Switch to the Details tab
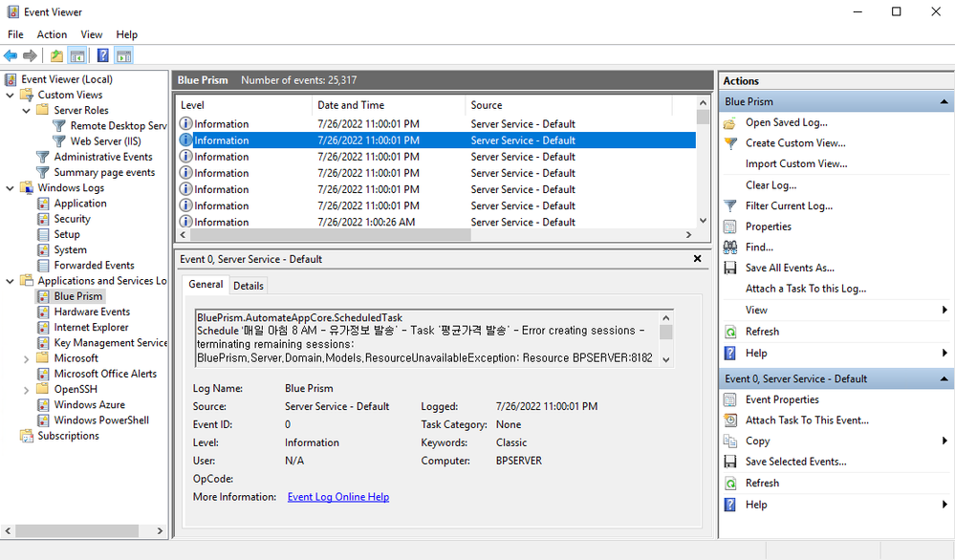This screenshot has height=560, width=955. tap(249, 286)
